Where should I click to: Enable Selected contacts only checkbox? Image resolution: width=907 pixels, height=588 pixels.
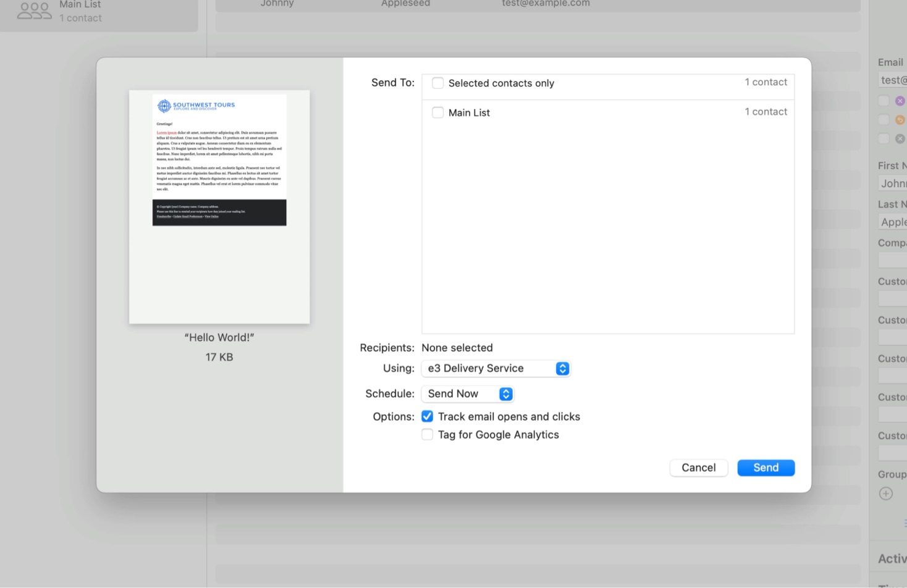[x=437, y=83]
